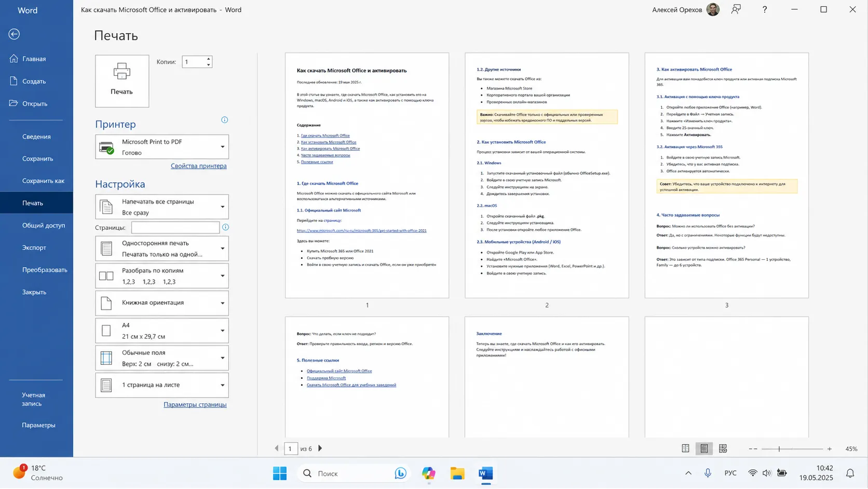Click the Word icon in the taskbar

[x=486, y=473]
